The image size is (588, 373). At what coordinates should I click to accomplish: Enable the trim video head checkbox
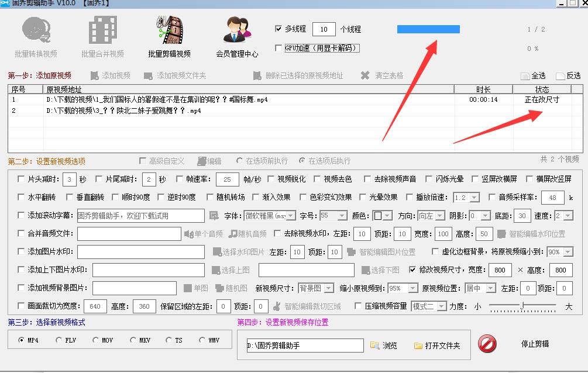pyautogui.click(x=21, y=179)
